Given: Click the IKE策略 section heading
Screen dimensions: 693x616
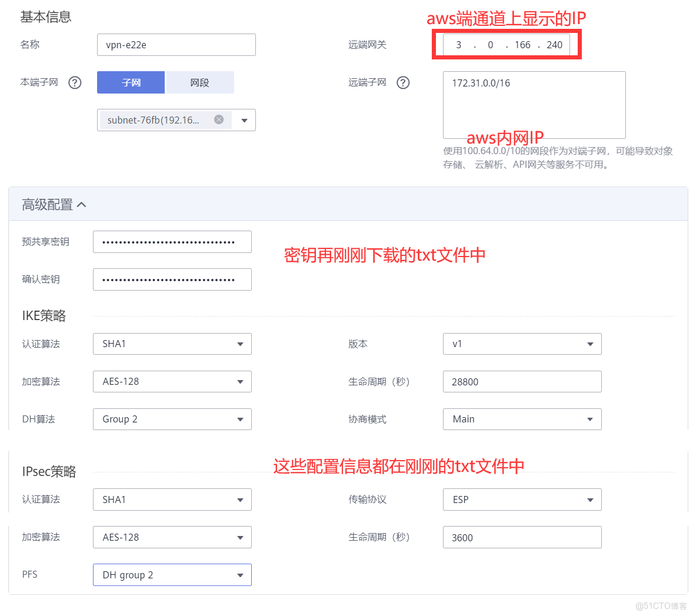Looking at the screenshot, I should 44,315.
